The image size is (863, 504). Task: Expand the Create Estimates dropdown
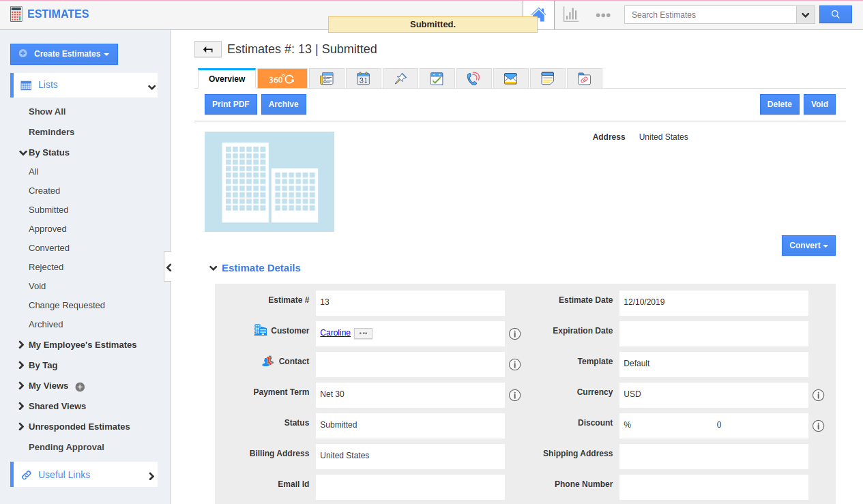coord(64,54)
